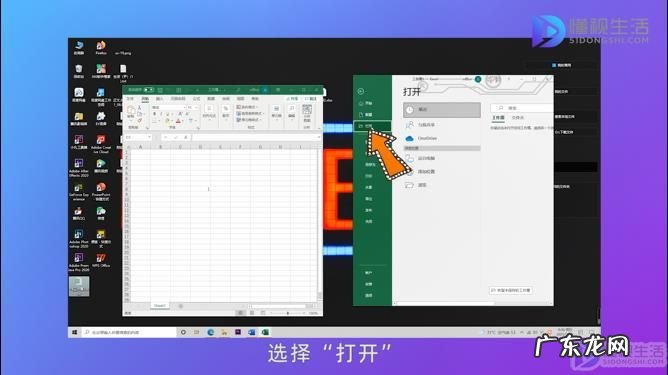668x375 pixels.
Task: Click the Cut scissors icon
Action: tap(139, 108)
